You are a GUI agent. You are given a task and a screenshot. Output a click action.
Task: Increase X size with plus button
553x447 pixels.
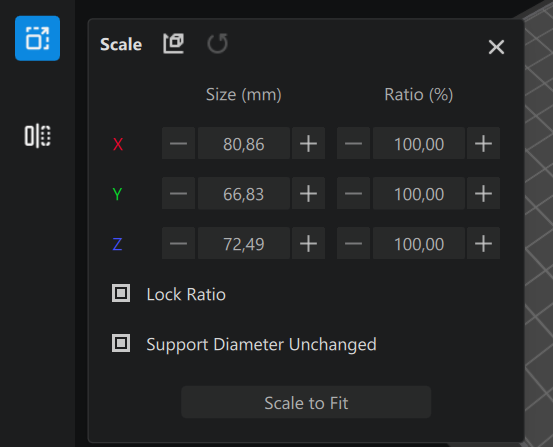pyautogui.click(x=309, y=143)
